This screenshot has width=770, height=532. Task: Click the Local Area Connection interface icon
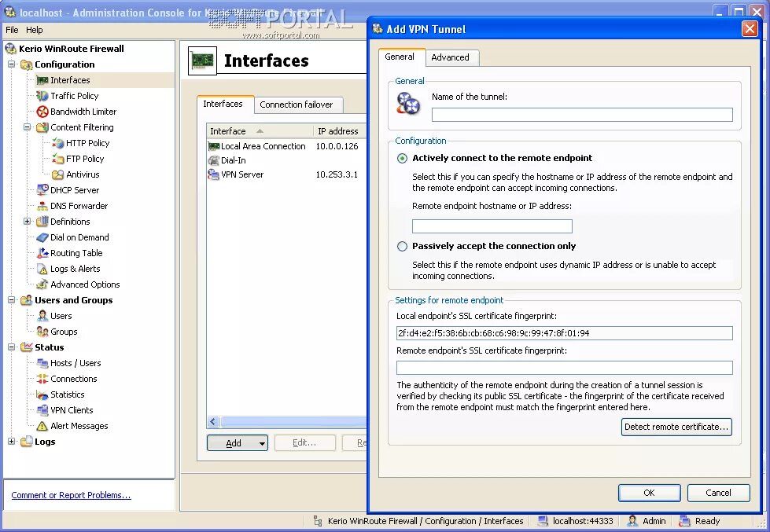click(214, 146)
